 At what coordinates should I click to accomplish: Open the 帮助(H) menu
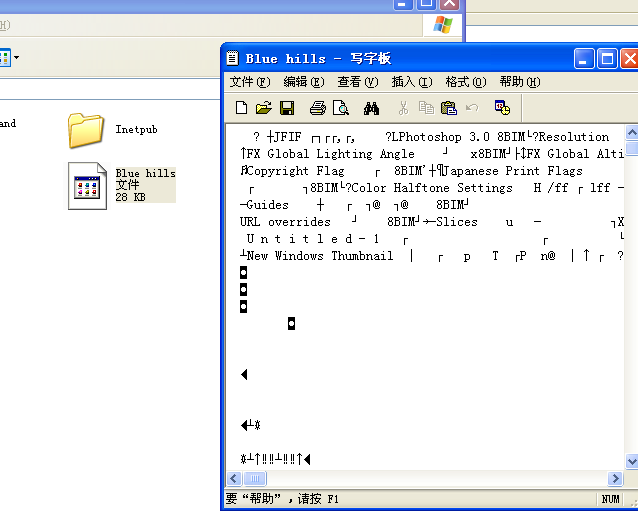coord(520,82)
